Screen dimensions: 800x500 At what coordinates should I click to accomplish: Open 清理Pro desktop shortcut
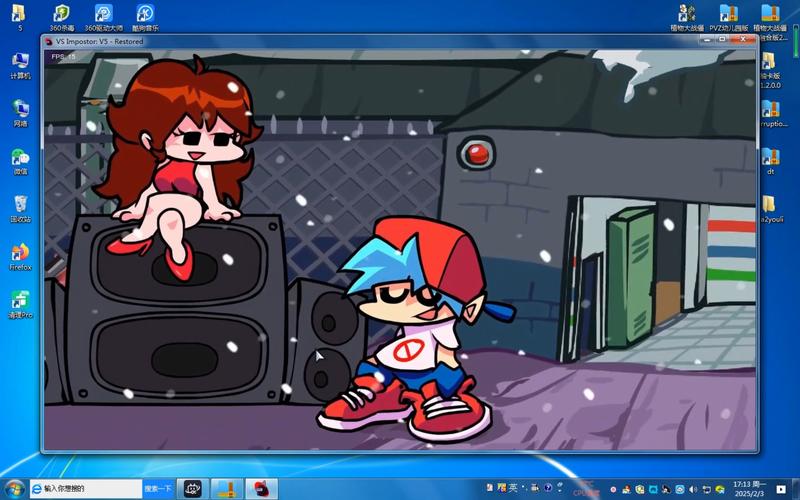coord(20,305)
